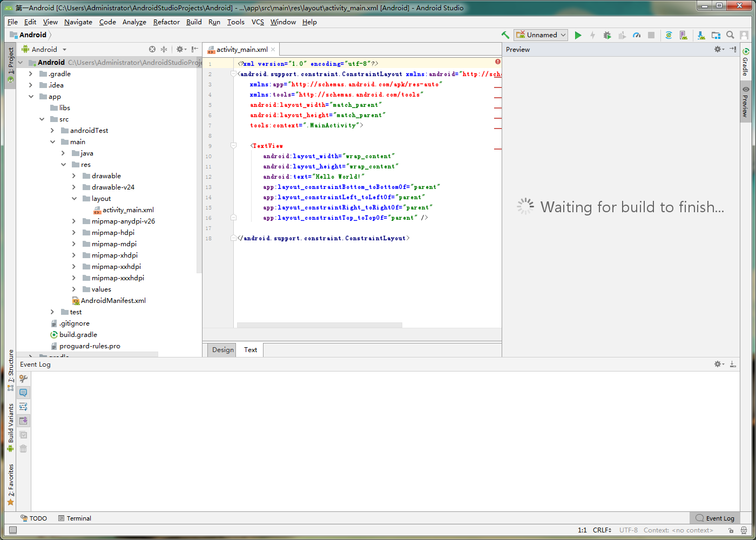Image resolution: width=756 pixels, height=540 pixels.
Task: Expand the java folder
Action: 63,153
